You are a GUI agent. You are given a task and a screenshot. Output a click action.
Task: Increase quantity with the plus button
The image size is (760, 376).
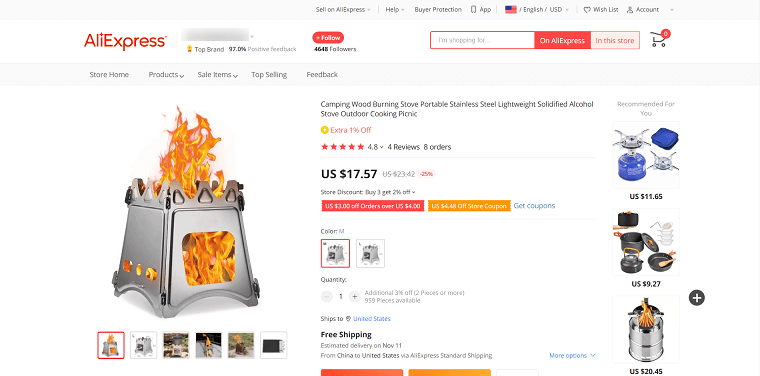(354, 297)
